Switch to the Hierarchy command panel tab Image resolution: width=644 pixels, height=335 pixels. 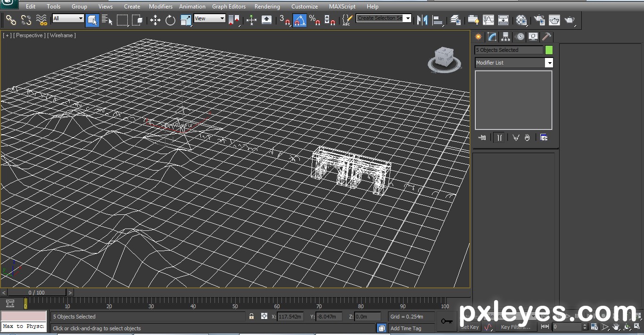point(506,37)
